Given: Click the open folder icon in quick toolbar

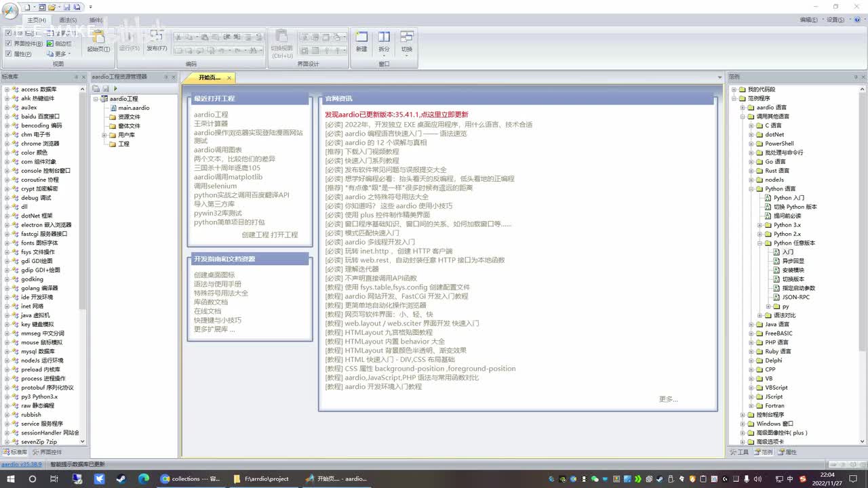Looking at the screenshot, I should point(52,7).
